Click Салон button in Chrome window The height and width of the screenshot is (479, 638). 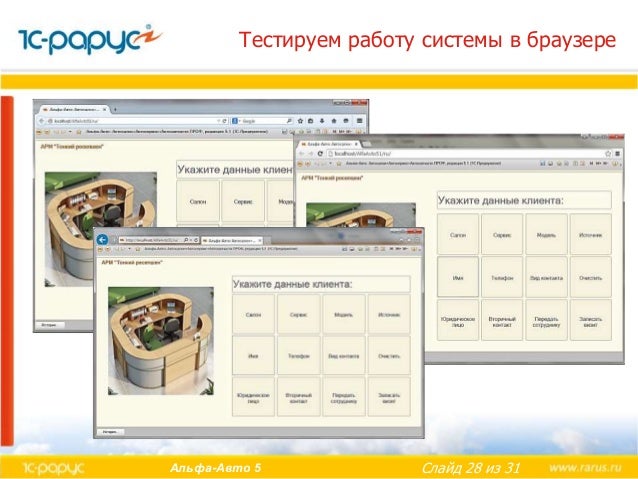(x=458, y=234)
